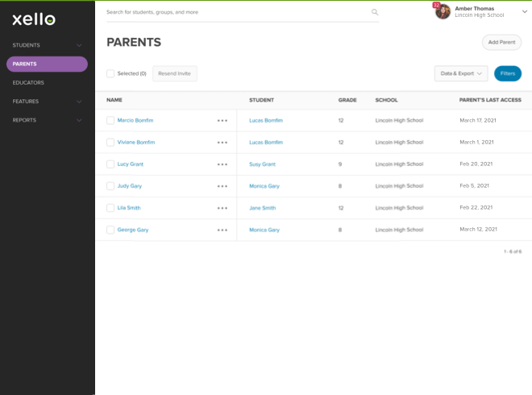
Task: Tick the checkbox beside Marcio Bomfim
Action: (110, 121)
